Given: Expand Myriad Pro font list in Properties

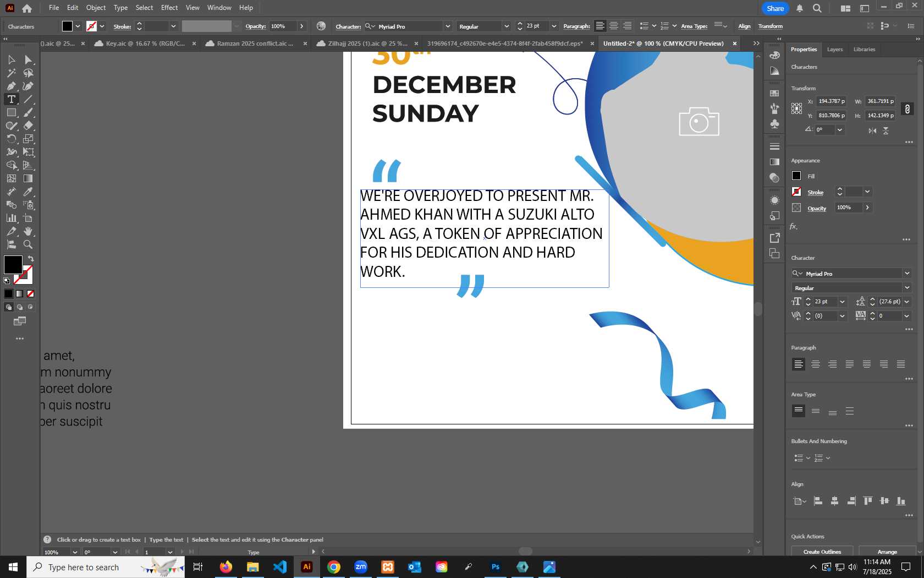Looking at the screenshot, I should 907,274.
